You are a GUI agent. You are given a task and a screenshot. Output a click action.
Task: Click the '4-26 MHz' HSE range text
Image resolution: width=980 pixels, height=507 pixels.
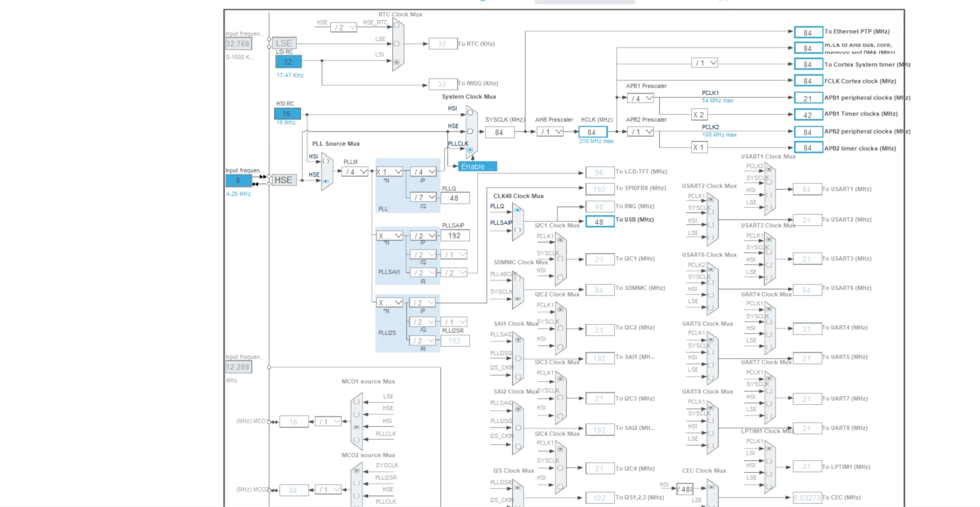click(x=238, y=194)
